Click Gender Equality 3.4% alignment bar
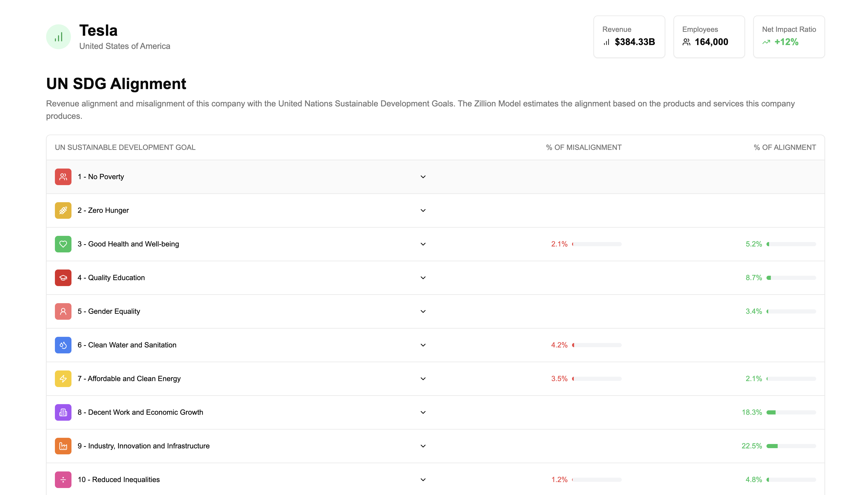 click(x=791, y=311)
